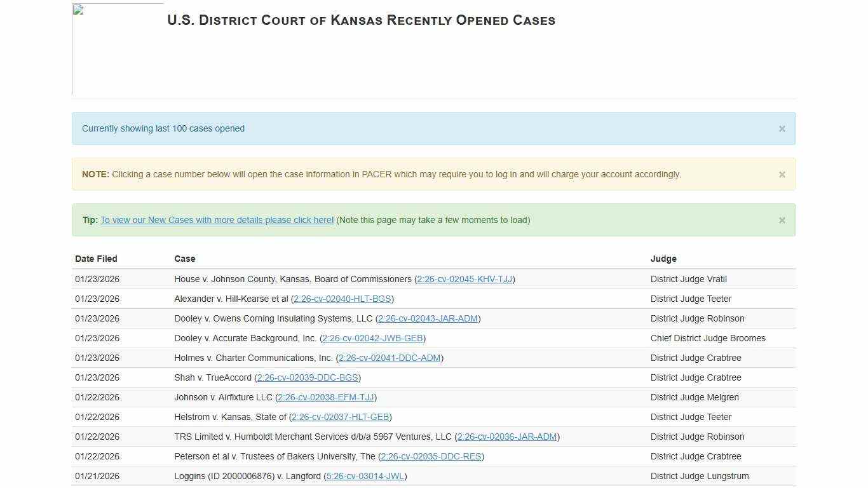Open case 2:26-cv-02045-KHV-TJJ
This screenshot has height=488, width=868.
click(x=465, y=279)
